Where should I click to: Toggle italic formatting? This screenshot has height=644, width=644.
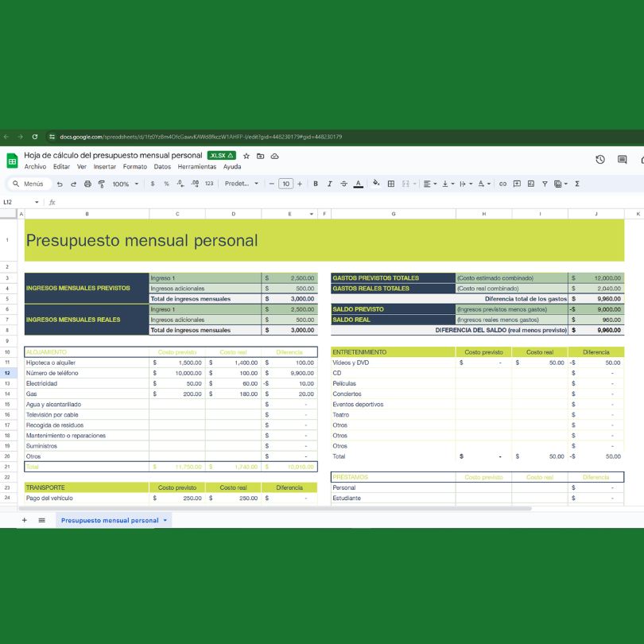329,184
